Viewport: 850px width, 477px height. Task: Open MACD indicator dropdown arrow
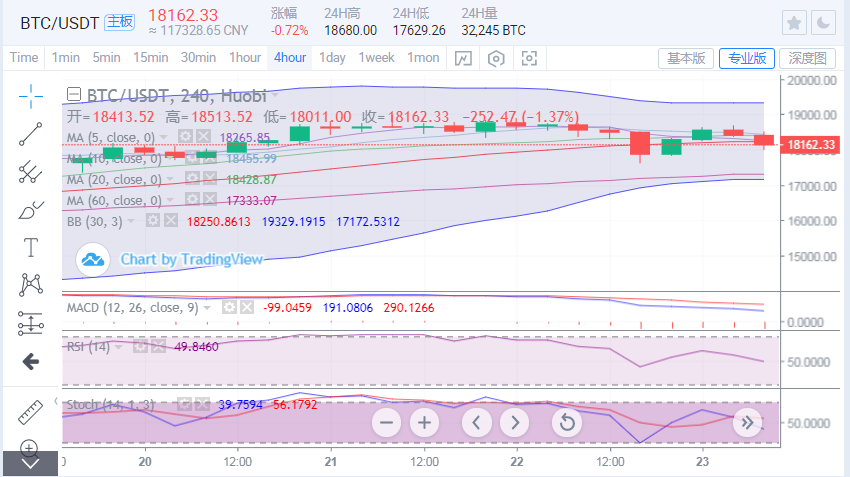207,308
